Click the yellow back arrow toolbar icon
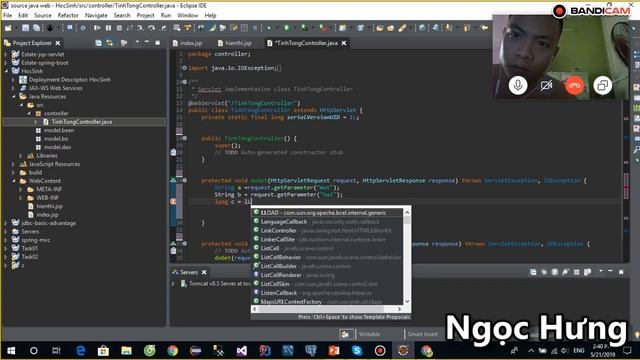 [x=484, y=28]
